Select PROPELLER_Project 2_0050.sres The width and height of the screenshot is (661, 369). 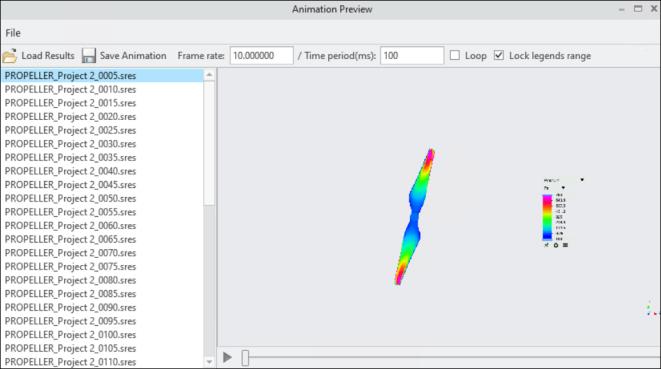(102, 199)
